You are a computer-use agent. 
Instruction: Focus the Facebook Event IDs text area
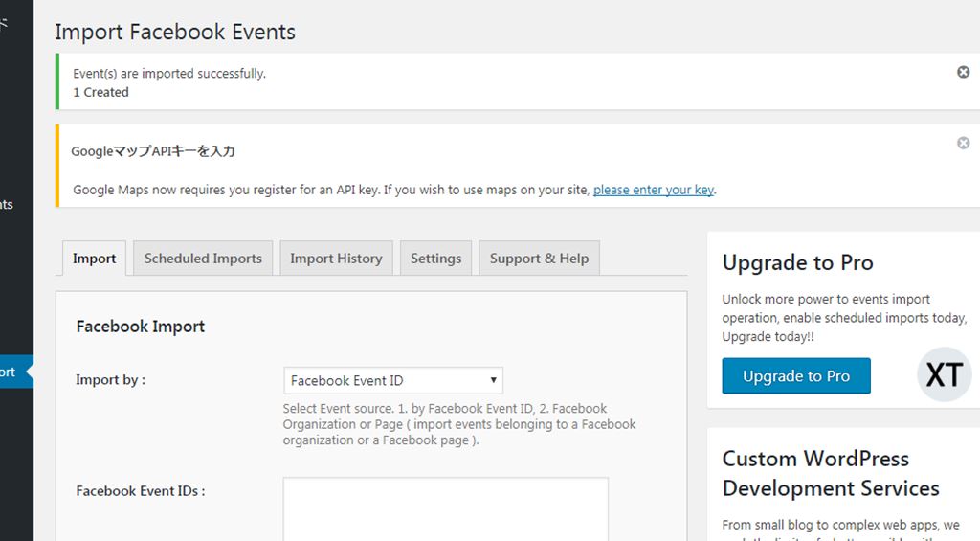[445, 507]
